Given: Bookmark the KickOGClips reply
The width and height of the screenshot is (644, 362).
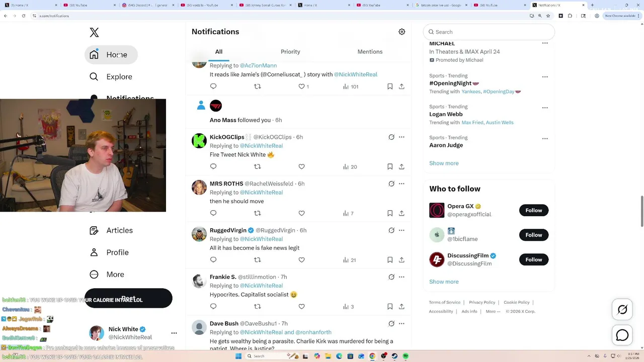Looking at the screenshot, I should (x=390, y=166).
